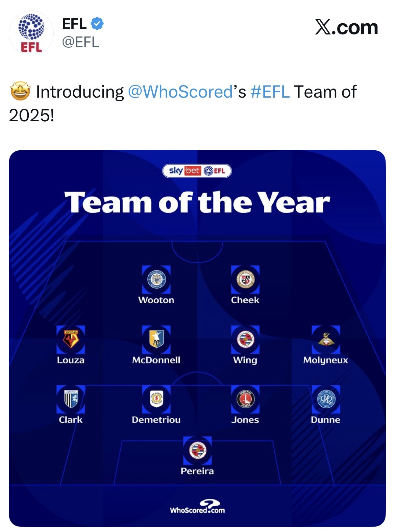Click the Reading crest above Pereira

(x=197, y=450)
